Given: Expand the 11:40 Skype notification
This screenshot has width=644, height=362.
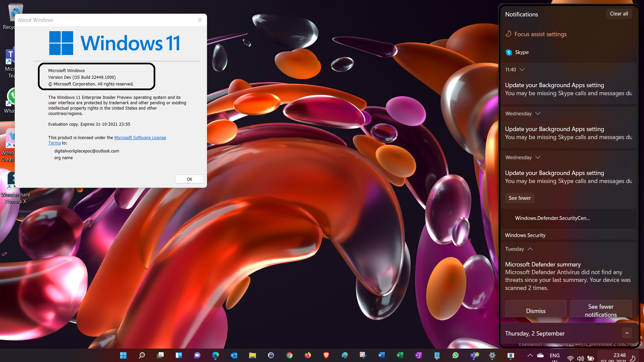Looking at the screenshot, I should click(x=522, y=70).
